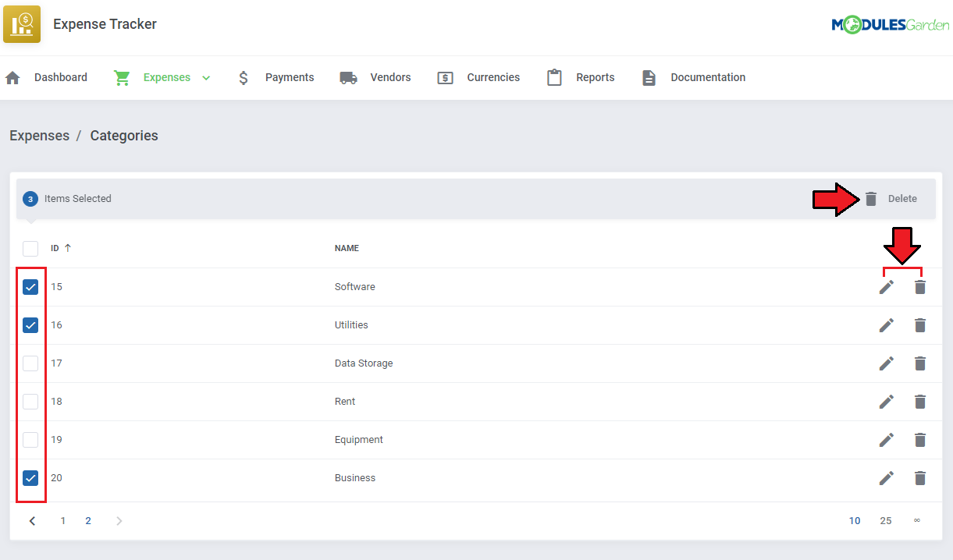This screenshot has width=953, height=560.
Task: Click the ID sort arrow icon
Action: tap(67, 248)
